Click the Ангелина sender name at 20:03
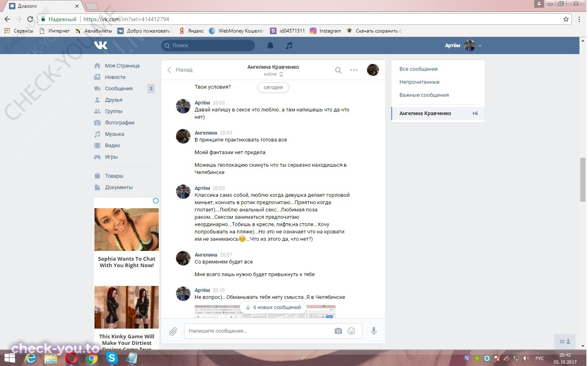 click(206, 133)
